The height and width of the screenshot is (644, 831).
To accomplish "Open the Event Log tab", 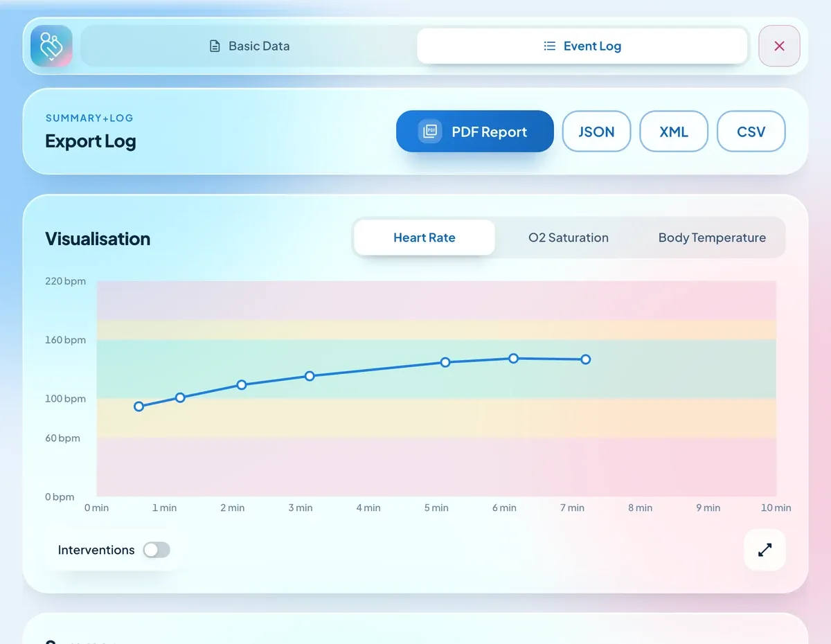I will tap(582, 46).
